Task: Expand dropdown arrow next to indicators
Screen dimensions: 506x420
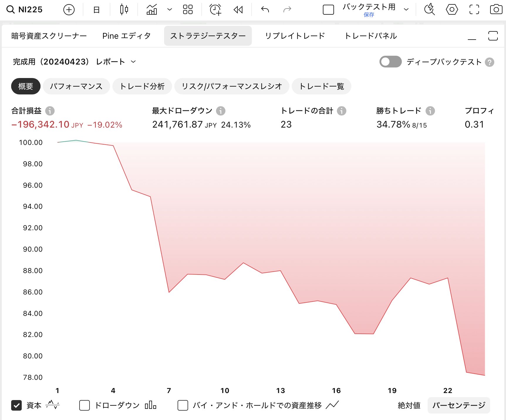Action: click(169, 9)
